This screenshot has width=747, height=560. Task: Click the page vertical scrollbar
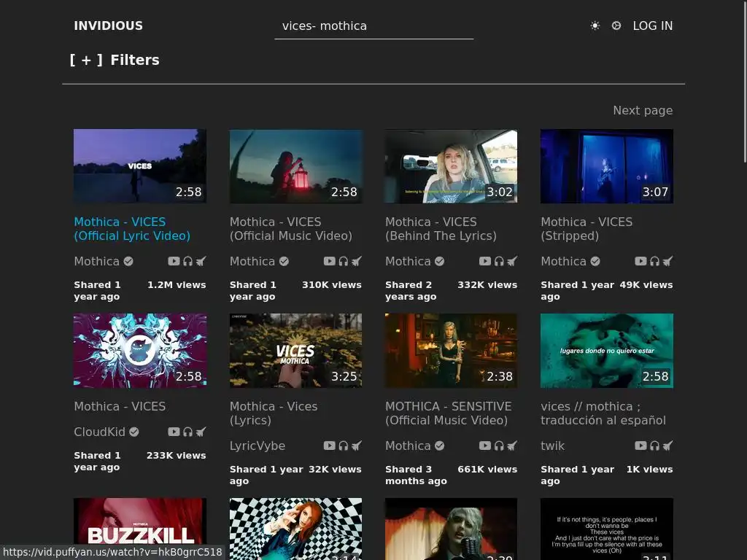[745, 81]
